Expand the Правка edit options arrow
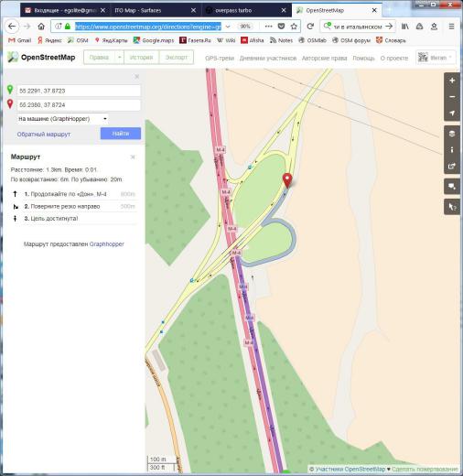Viewport: 463px width, 476px height. 119,58
